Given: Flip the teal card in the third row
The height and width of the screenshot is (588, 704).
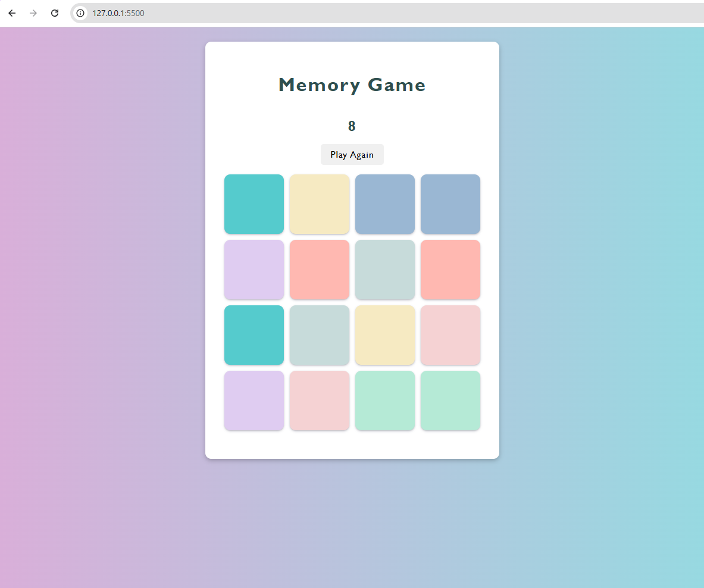Looking at the screenshot, I should [254, 335].
